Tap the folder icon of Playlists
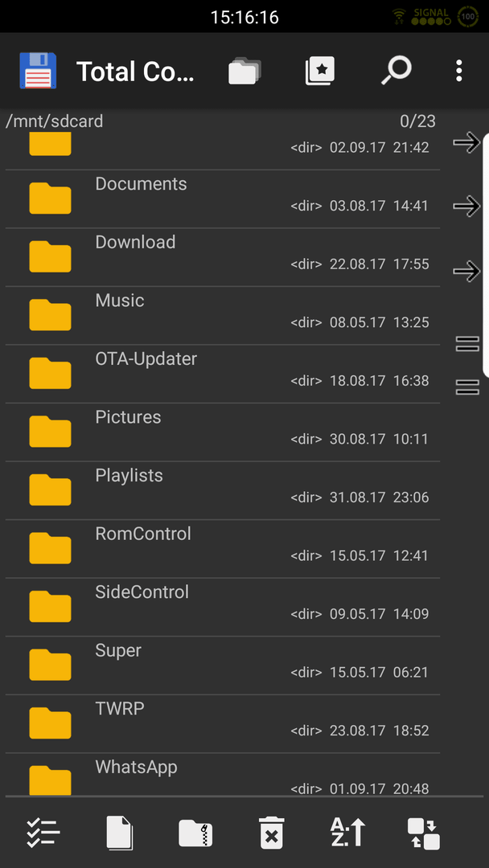The height and width of the screenshot is (868, 489). tap(50, 490)
